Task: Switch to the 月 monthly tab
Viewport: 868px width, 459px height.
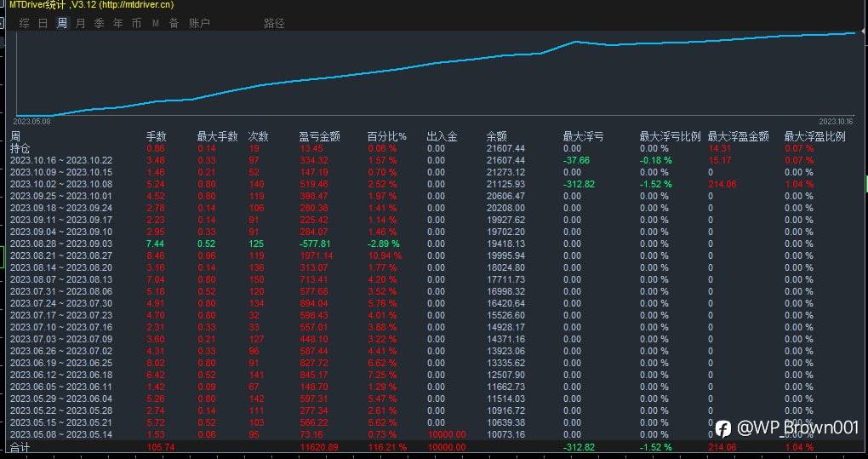Action: point(81,23)
